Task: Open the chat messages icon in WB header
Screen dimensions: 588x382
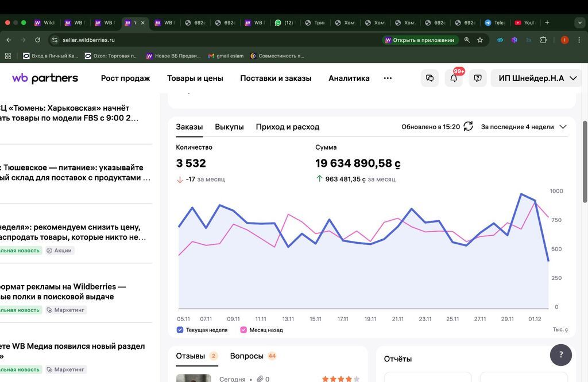Action: click(x=430, y=78)
